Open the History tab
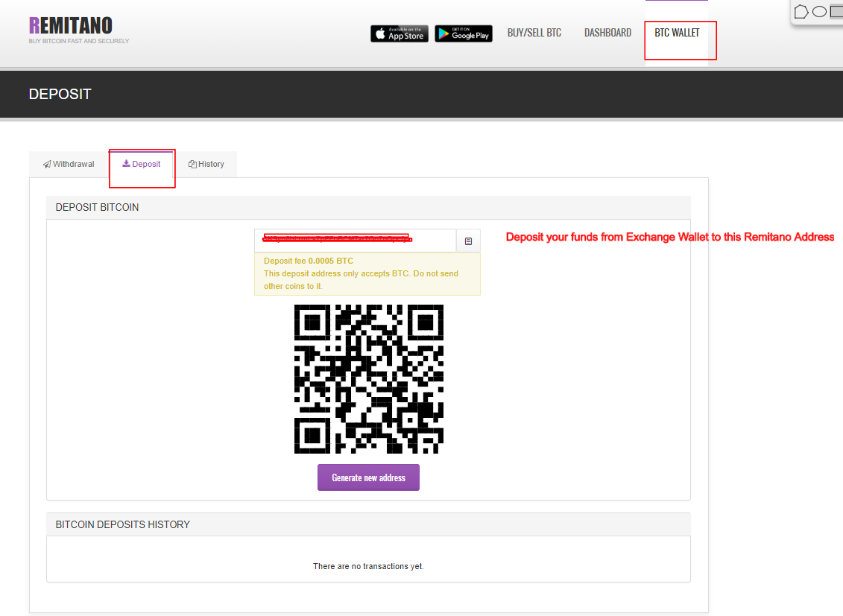843x616 pixels. (206, 164)
